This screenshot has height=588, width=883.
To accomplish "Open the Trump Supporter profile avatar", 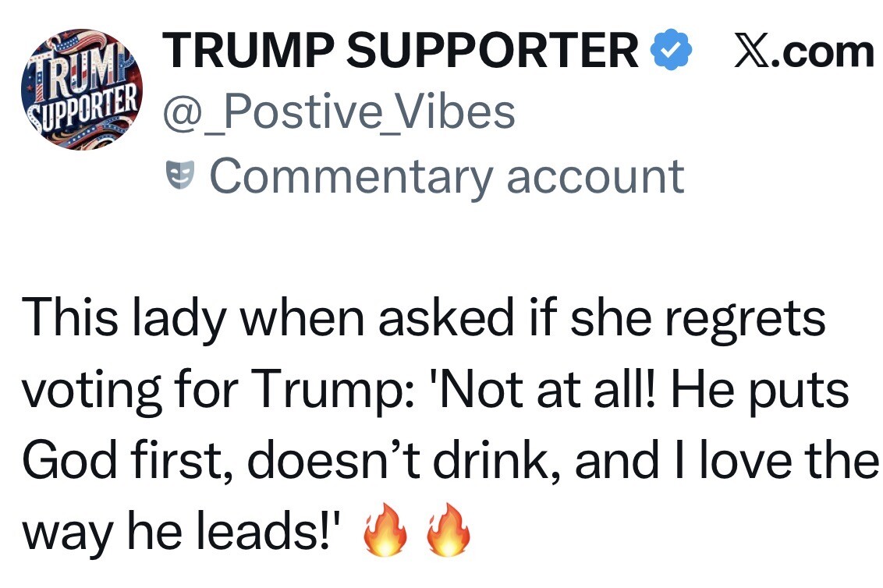I will click(x=82, y=89).
